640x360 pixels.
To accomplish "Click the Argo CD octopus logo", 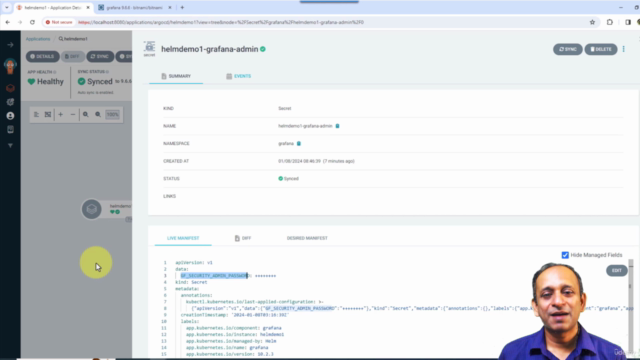I will point(10,66).
